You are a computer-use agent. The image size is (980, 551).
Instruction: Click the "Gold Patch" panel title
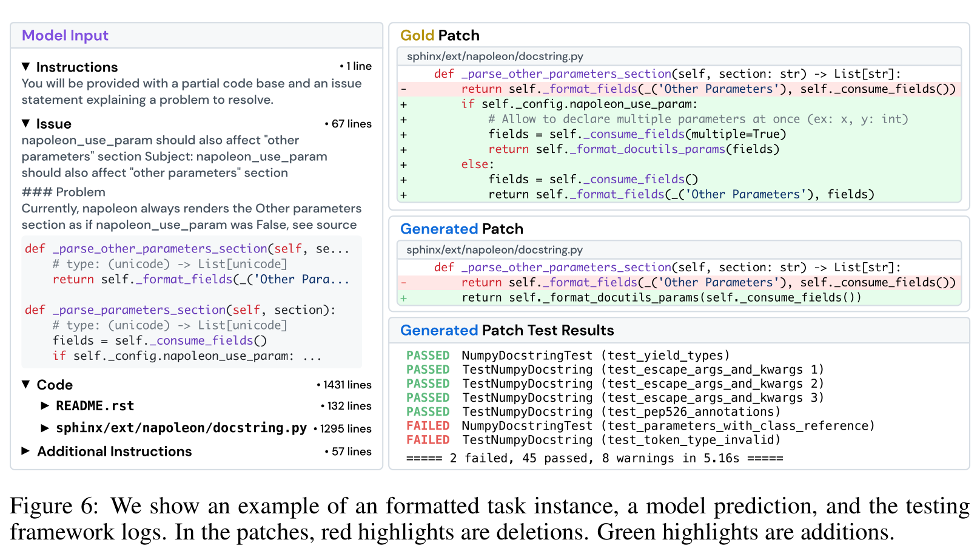pyautogui.click(x=440, y=35)
